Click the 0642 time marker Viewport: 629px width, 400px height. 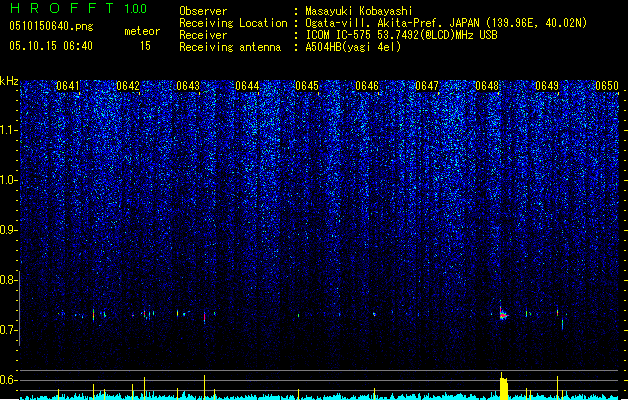128,86
